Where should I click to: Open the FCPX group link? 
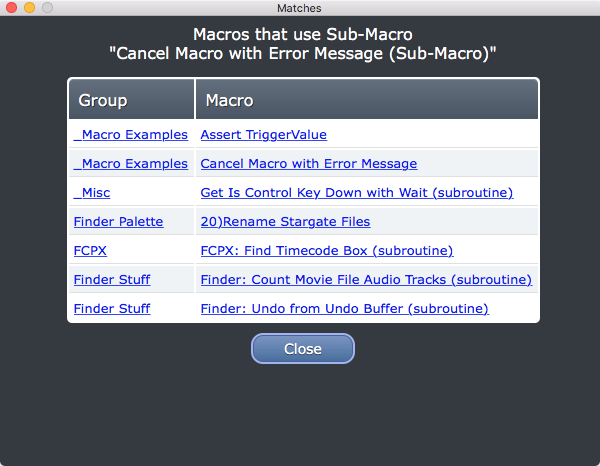(x=90, y=251)
